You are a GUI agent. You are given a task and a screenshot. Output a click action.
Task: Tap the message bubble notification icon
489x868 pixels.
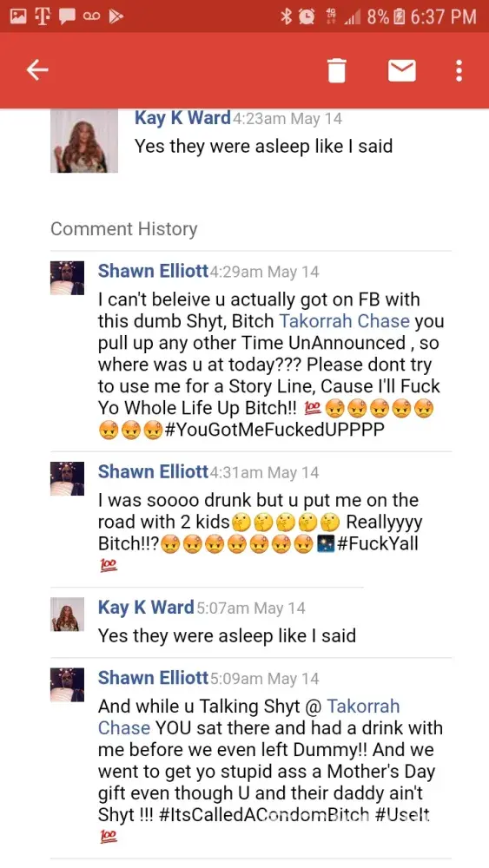(x=67, y=16)
